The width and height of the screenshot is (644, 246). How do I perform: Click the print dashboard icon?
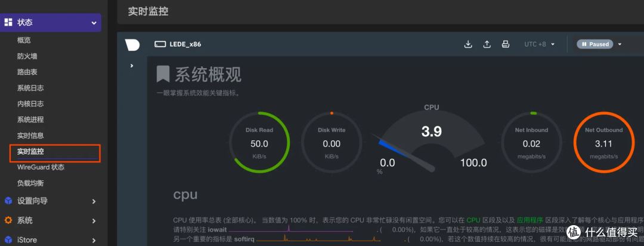point(506,44)
